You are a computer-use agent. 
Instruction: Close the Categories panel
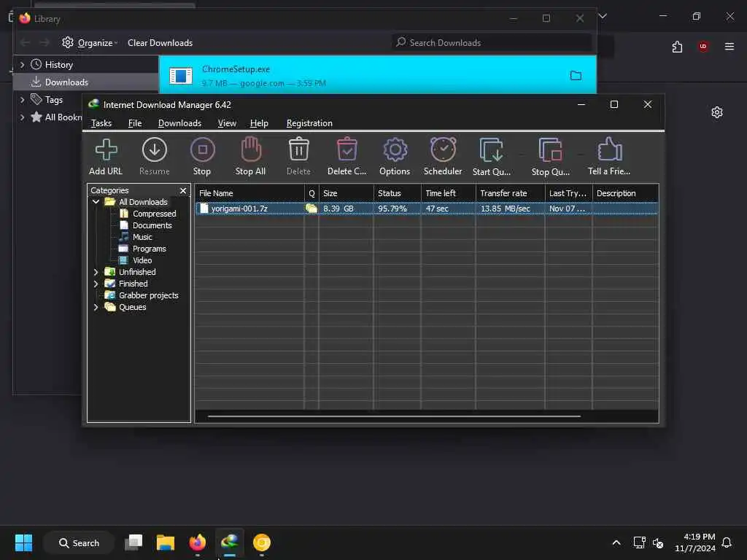click(183, 190)
